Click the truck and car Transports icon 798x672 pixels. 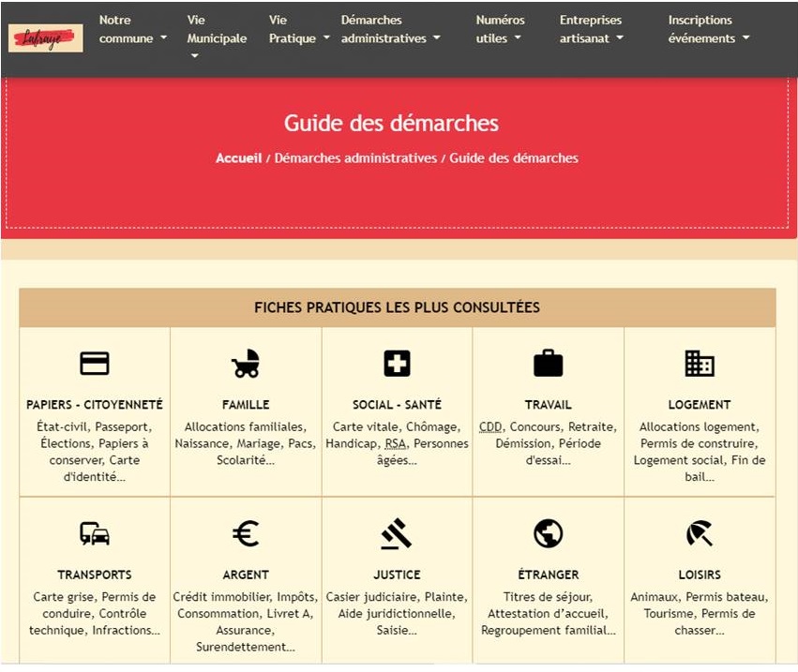[95, 534]
